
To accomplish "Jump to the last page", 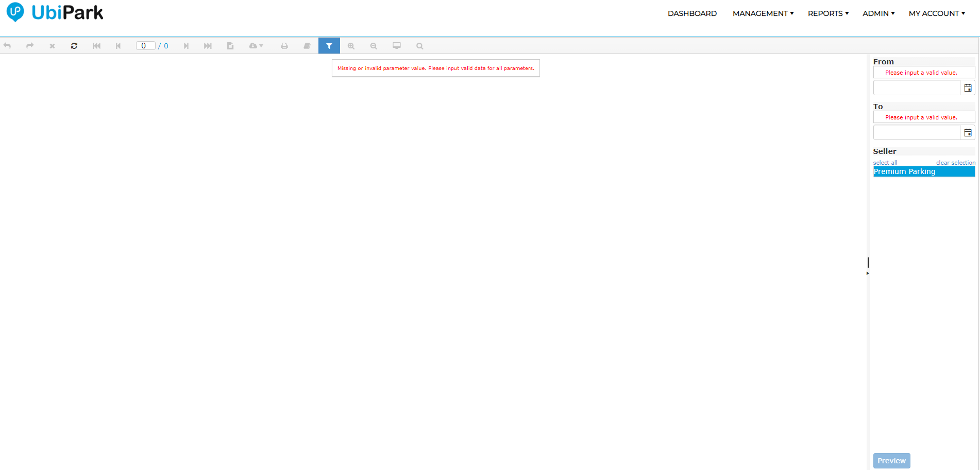I will (x=208, y=46).
